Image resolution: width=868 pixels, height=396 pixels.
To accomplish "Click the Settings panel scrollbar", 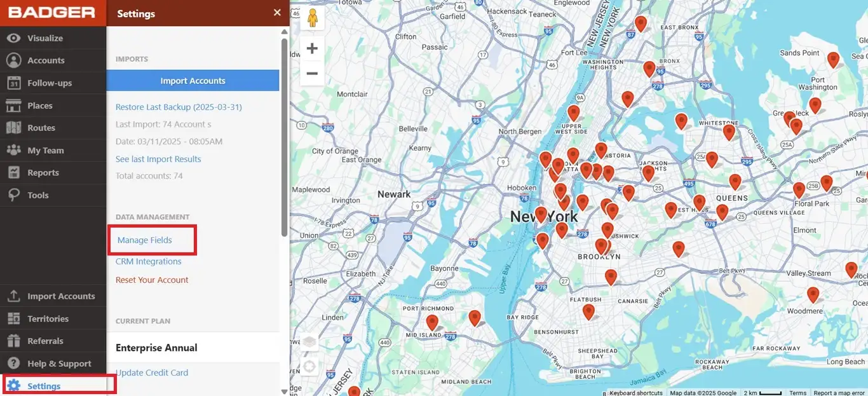I will pyautogui.click(x=284, y=133).
